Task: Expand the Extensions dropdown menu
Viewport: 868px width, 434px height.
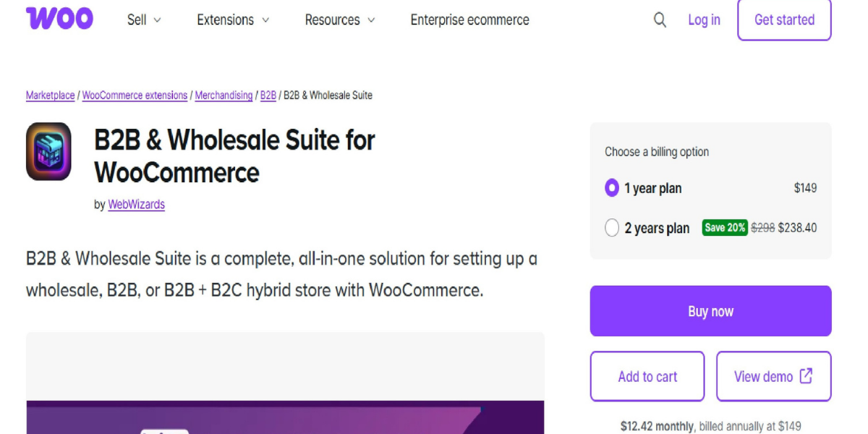Action: (x=233, y=20)
